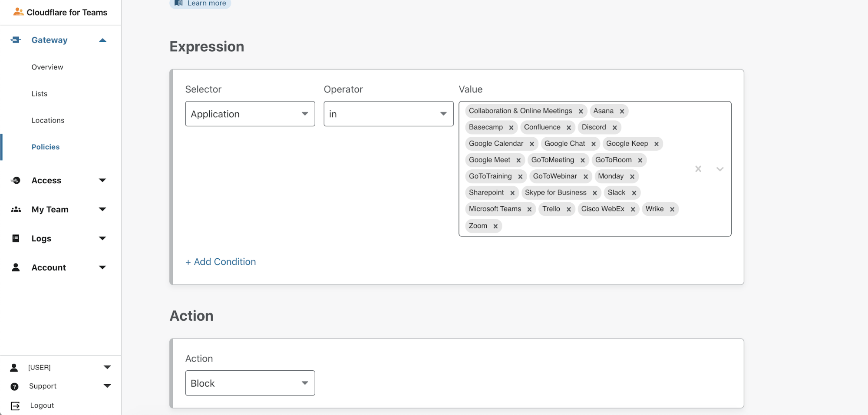The image size is (868, 415).
Task: Open the Action dropdown showing Block
Action: click(x=250, y=383)
